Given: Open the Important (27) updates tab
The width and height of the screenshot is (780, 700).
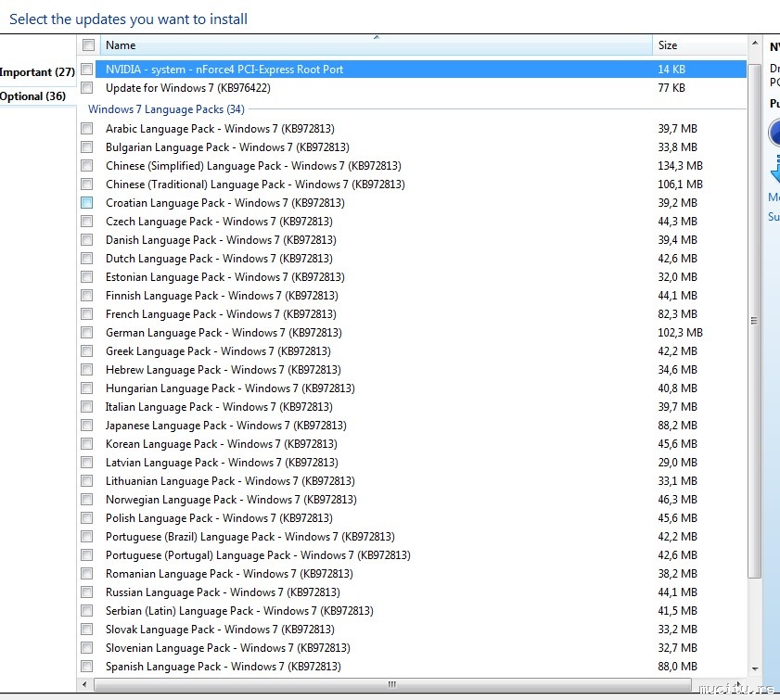Looking at the screenshot, I should coord(37,72).
